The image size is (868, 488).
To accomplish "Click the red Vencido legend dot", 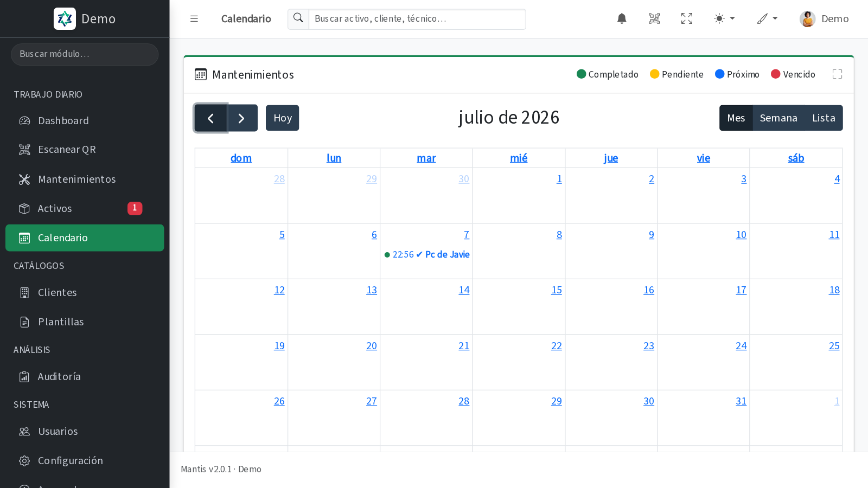I will click(x=776, y=74).
